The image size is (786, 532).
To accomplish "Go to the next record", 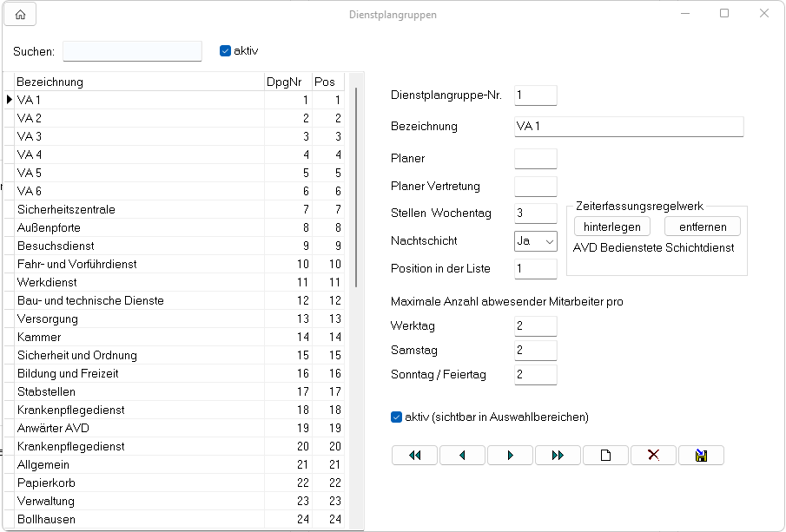I will [510, 455].
